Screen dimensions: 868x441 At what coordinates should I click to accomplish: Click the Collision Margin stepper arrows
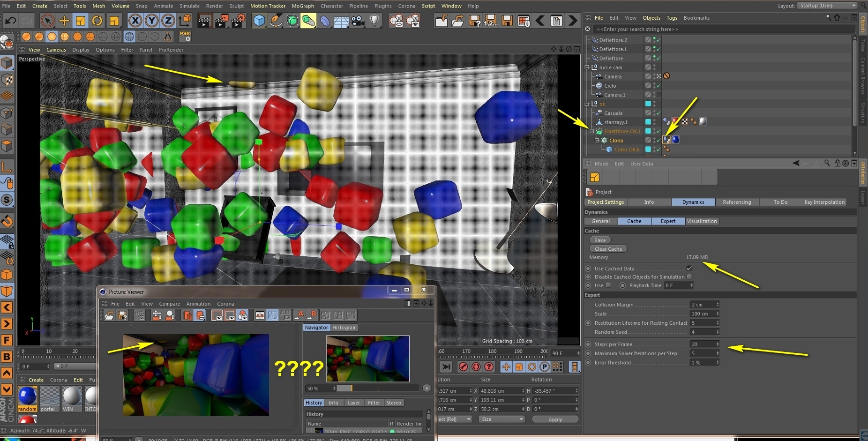[x=717, y=305]
